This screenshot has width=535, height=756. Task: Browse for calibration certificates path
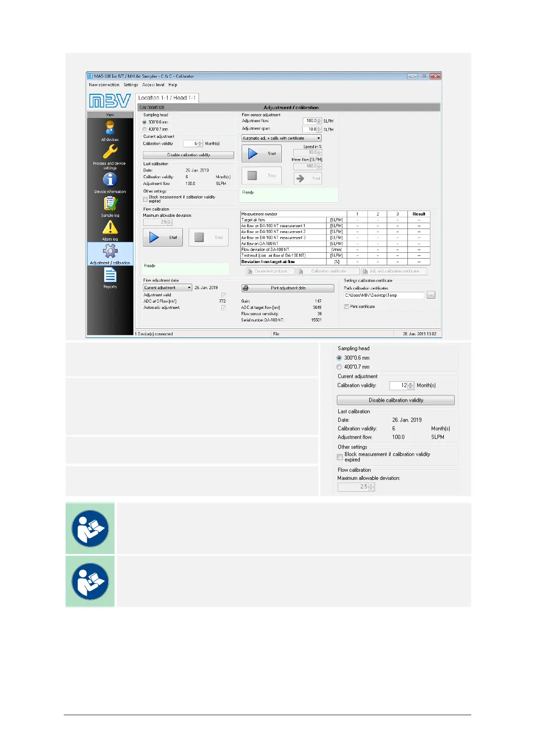431,295
